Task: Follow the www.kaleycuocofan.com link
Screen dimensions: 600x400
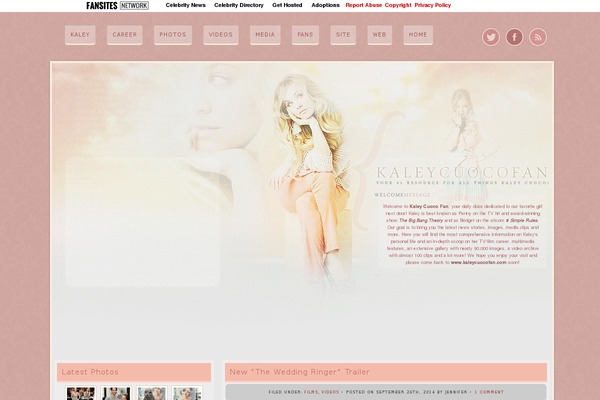Action: [478, 263]
